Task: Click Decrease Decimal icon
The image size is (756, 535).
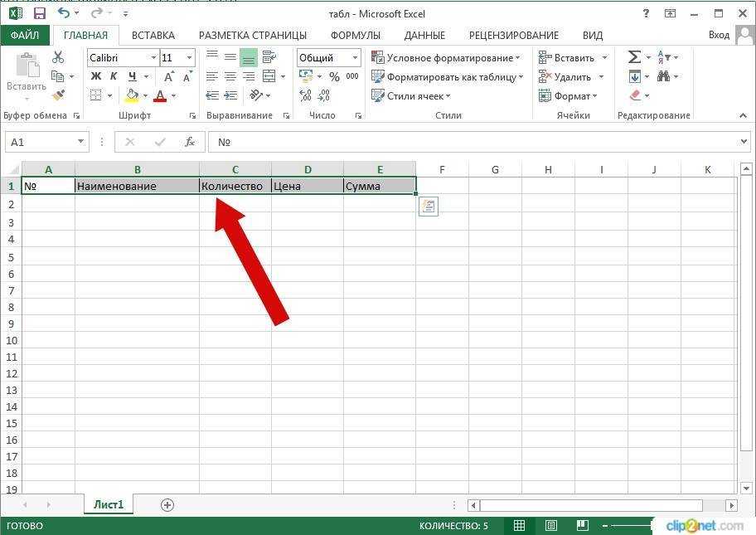Action: click(x=324, y=95)
